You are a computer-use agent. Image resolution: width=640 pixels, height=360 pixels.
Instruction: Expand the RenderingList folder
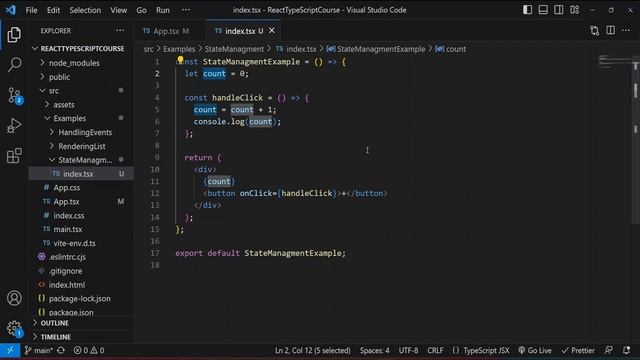tap(82, 146)
